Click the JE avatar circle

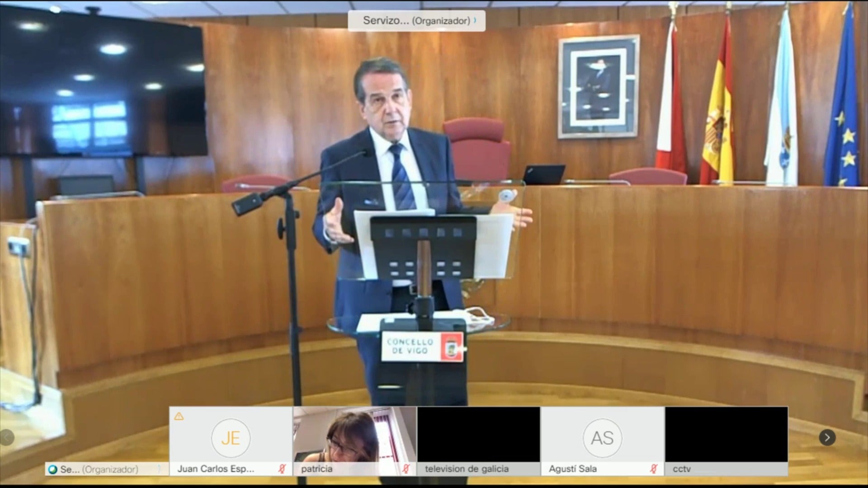(231, 438)
